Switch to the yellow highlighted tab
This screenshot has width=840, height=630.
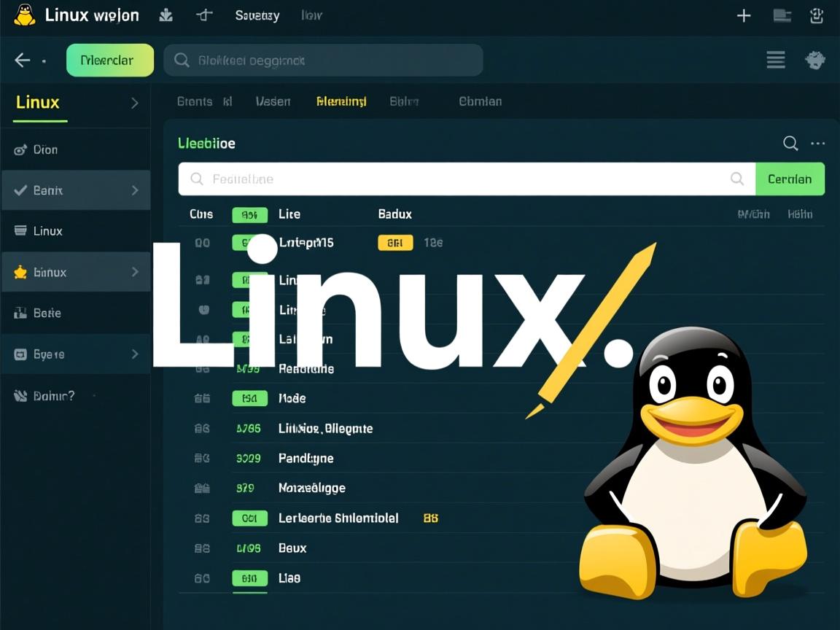click(341, 101)
